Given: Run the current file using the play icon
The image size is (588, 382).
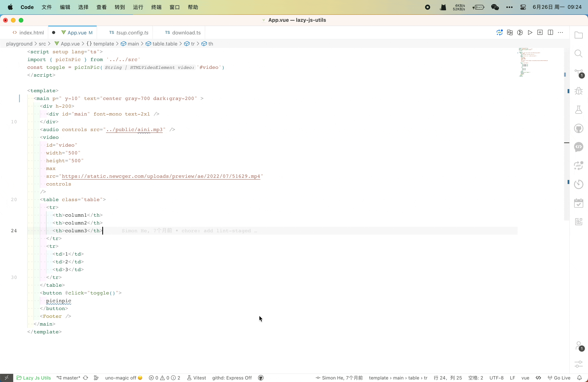Looking at the screenshot, I should click(530, 32).
